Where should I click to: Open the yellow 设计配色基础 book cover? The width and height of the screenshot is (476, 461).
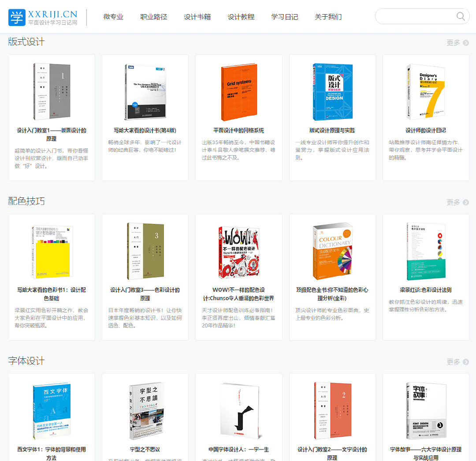point(52,252)
